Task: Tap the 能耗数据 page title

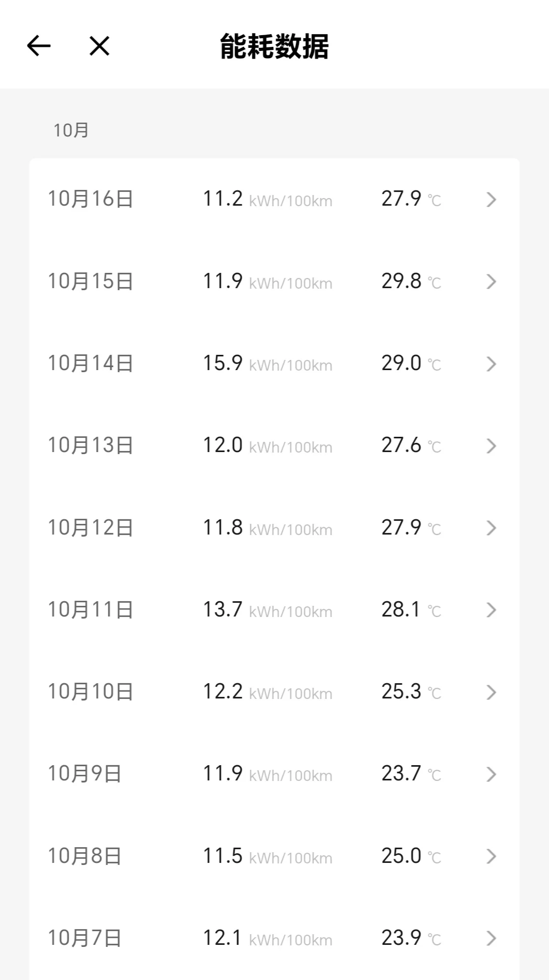Action: (x=275, y=46)
